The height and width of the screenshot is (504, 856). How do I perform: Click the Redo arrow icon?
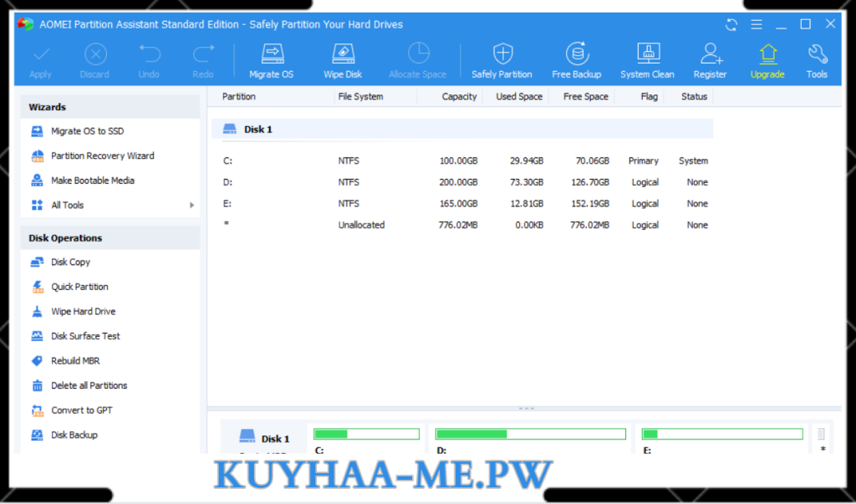click(x=203, y=54)
